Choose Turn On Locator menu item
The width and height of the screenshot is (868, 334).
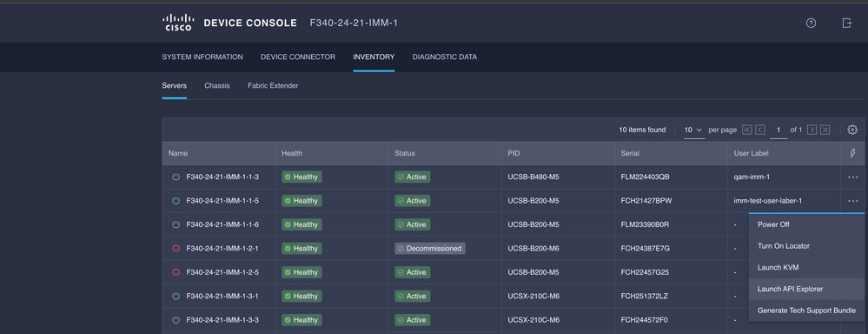[x=806, y=246]
